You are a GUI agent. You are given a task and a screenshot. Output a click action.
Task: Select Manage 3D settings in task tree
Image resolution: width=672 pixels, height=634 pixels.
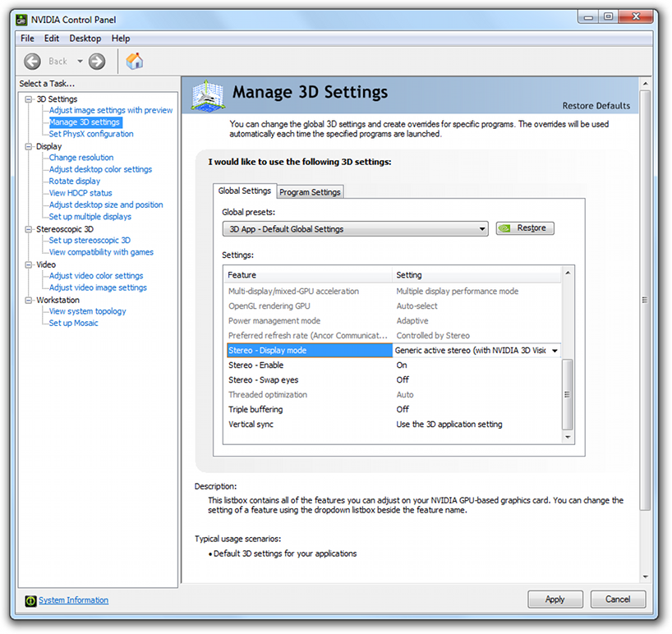pos(85,122)
